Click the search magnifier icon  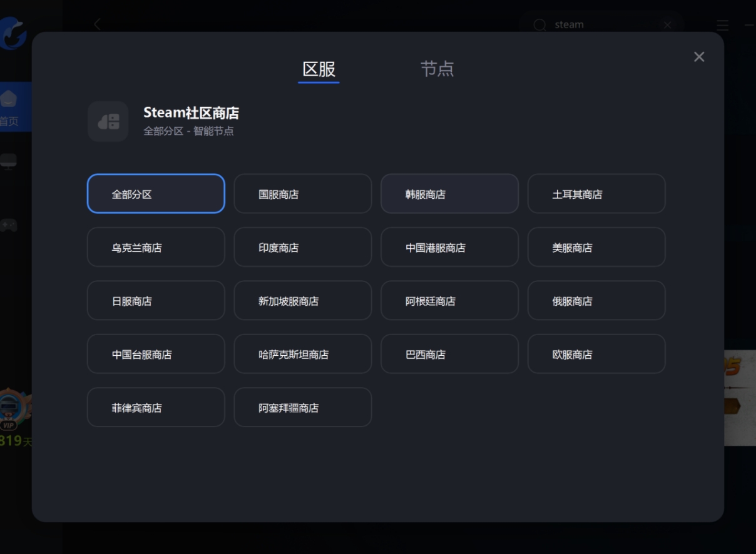tap(539, 24)
